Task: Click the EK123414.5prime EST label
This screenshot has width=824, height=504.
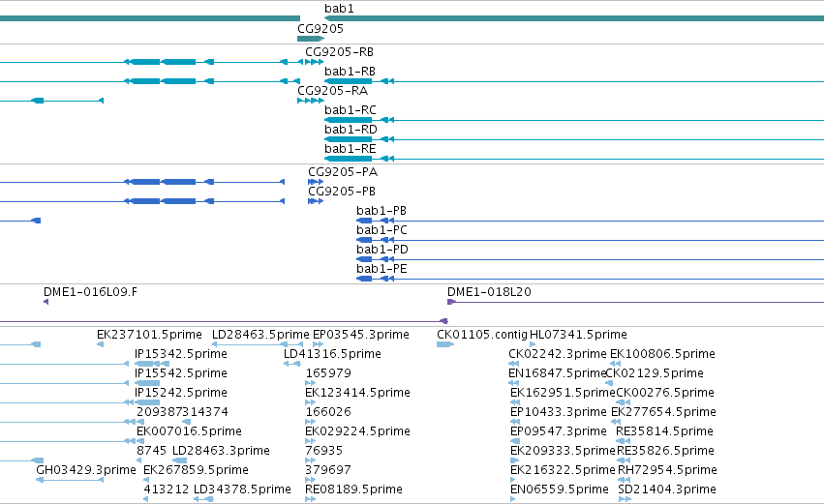Action: [x=357, y=393]
